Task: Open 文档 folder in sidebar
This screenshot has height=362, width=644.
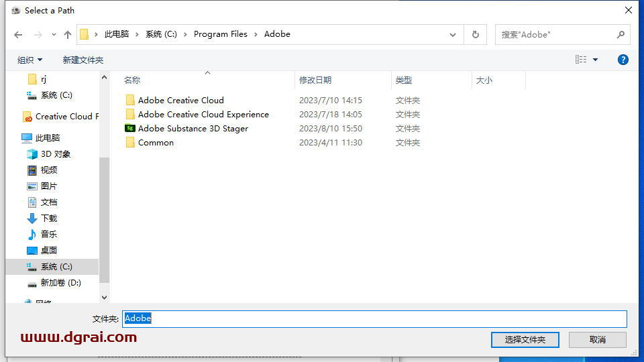Action: pos(42,202)
